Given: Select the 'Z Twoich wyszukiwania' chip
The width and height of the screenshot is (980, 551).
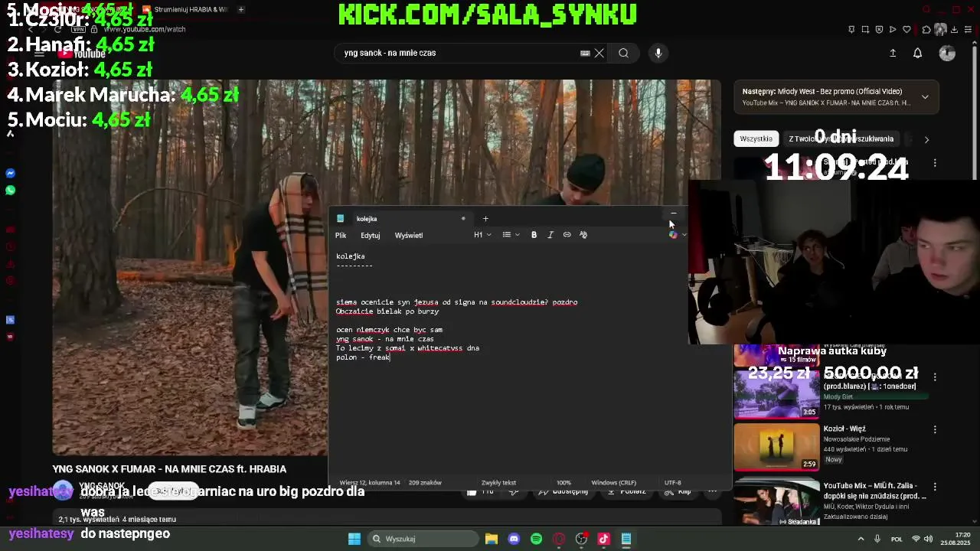Looking at the screenshot, I should (x=841, y=139).
